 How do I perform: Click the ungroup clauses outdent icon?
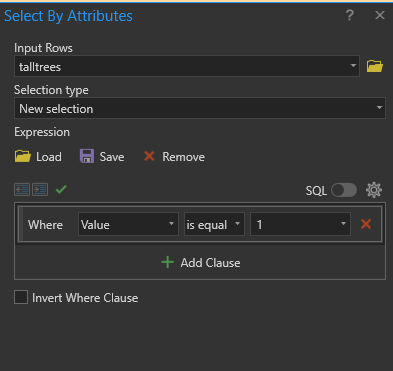[x=22, y=190]
